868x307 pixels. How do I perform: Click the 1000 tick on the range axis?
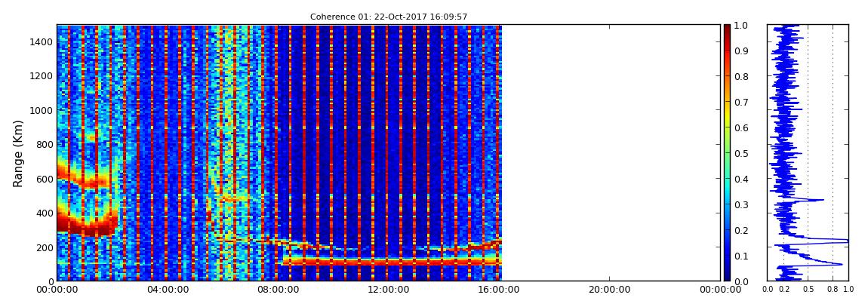41,110
